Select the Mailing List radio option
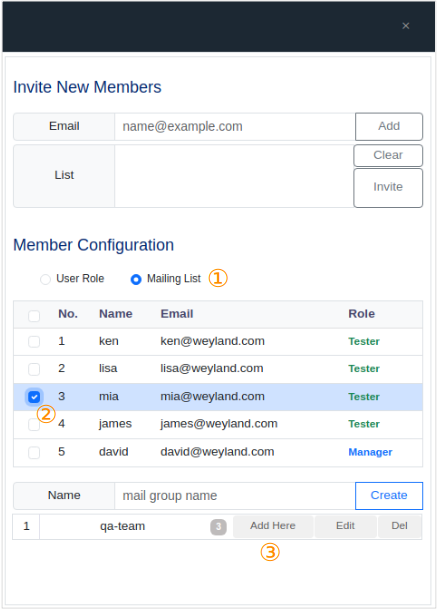 136,279
